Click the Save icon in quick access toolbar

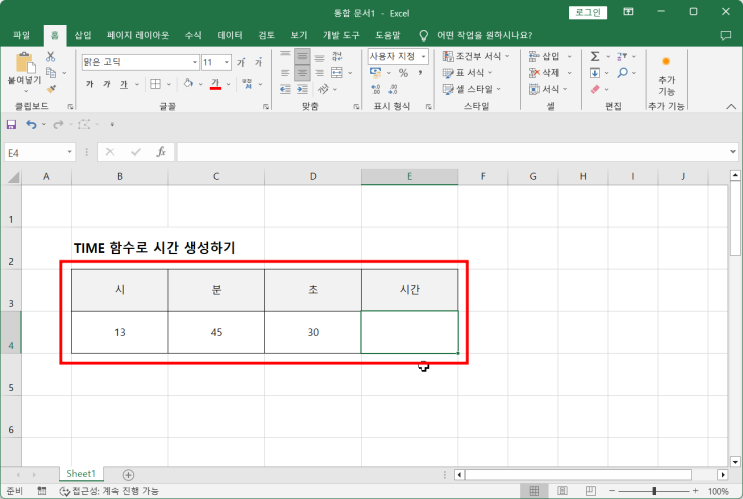[x=11, y=125]
